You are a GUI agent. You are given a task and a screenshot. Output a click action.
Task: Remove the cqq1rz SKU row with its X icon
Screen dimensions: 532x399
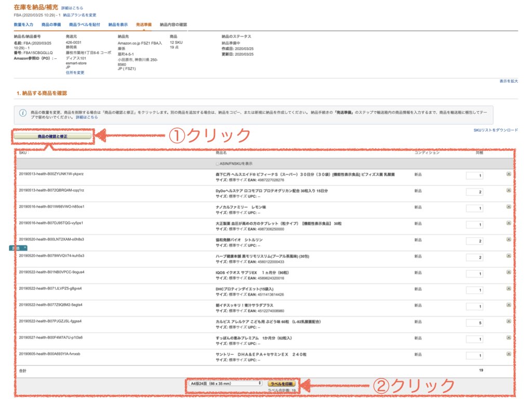point(509,190)
